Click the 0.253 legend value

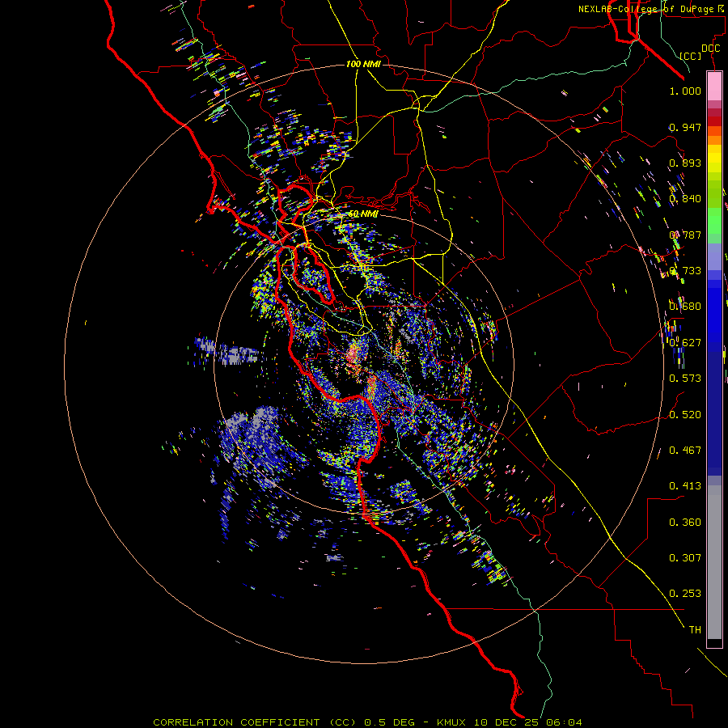tap(685, 594)
